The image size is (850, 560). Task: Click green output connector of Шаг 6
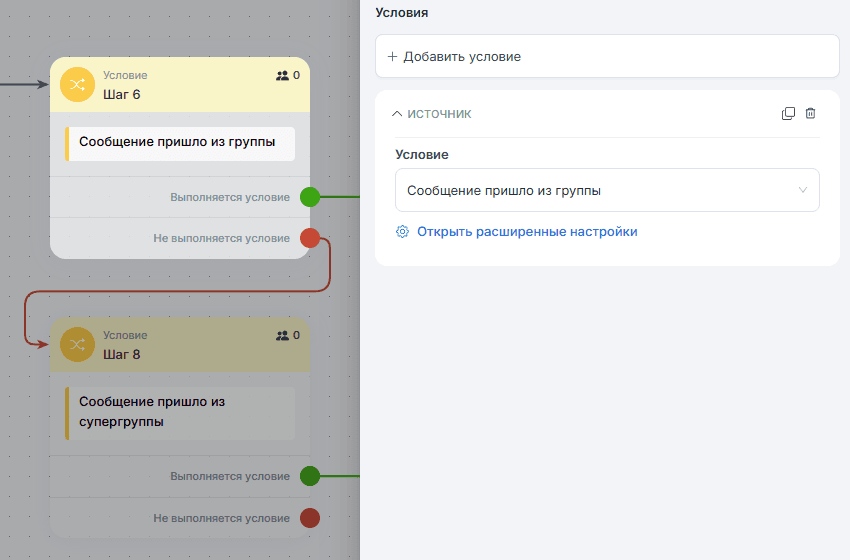click(x=310, y=197)
